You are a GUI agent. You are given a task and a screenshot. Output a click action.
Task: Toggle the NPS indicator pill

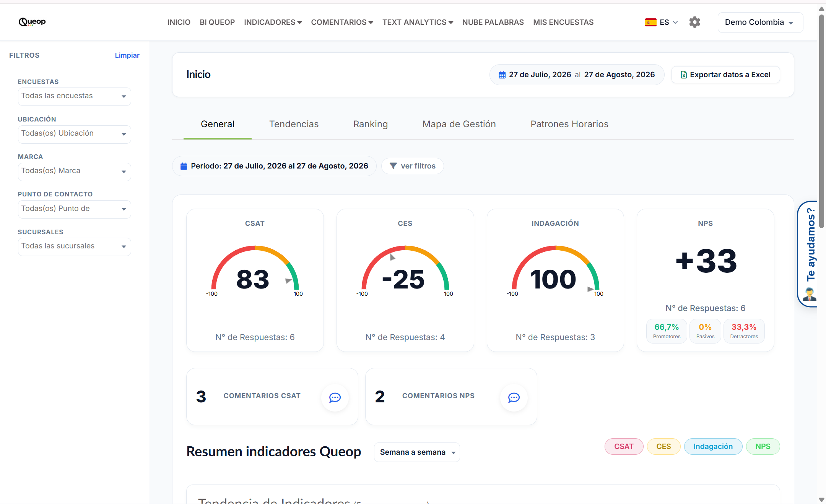tap(763, 446)
